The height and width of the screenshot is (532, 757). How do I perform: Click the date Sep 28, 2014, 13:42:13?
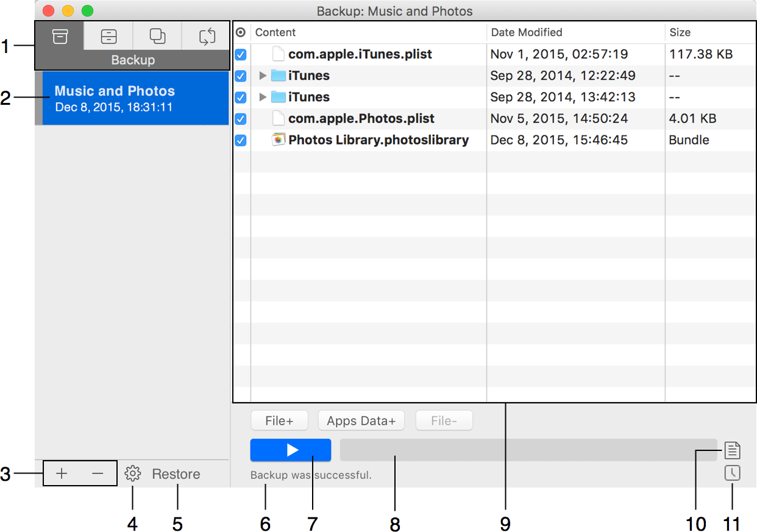pos(563,97)
